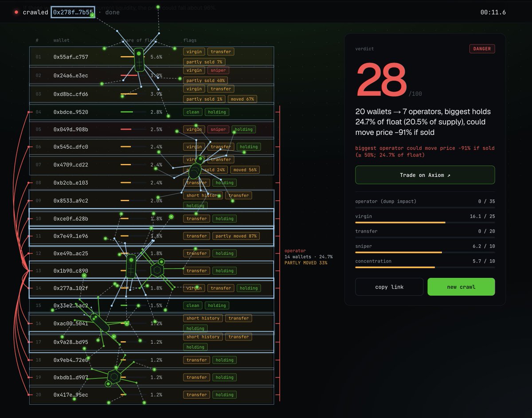Click the 2.8% share bar on row 04
The image size is (532, 418).
[x=133, y=112]
